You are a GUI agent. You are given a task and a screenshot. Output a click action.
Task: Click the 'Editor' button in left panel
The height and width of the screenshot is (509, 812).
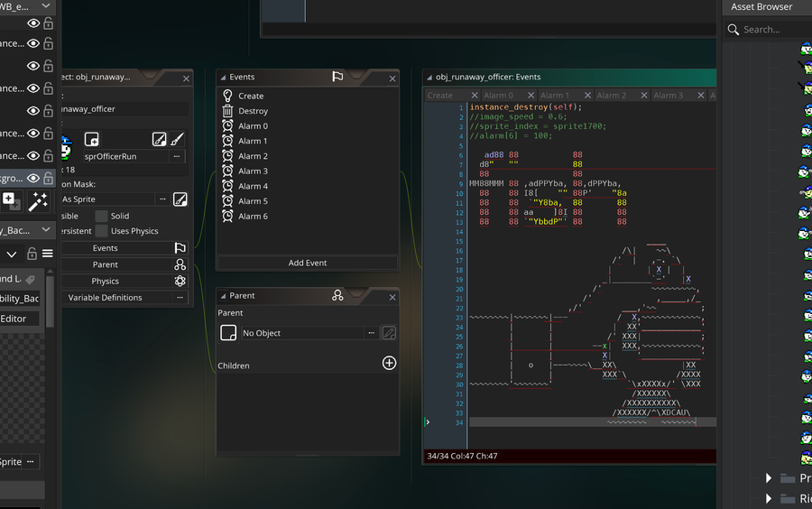pyautogui.click(x=19, y=319)
